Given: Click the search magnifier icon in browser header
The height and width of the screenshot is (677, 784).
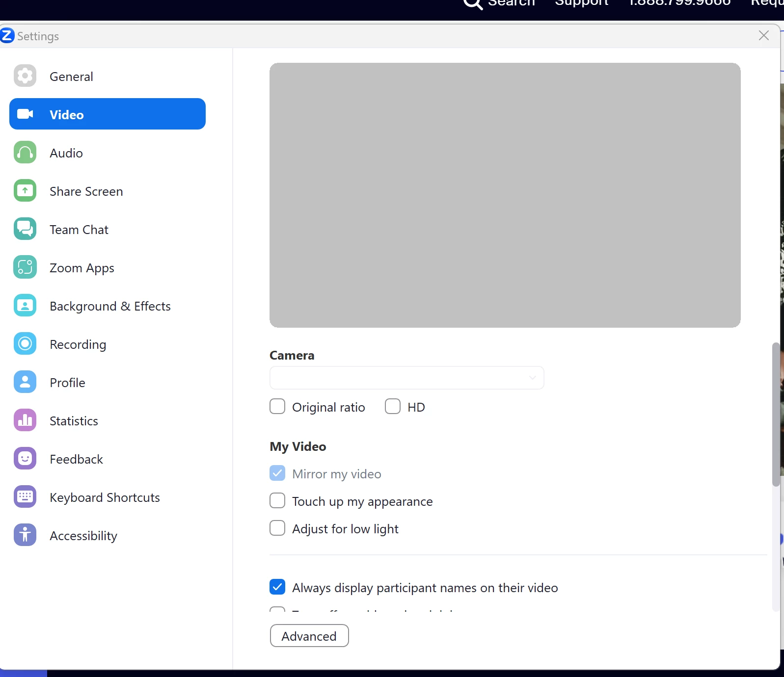Looking at the screenshot, I should tap(473, 3).
